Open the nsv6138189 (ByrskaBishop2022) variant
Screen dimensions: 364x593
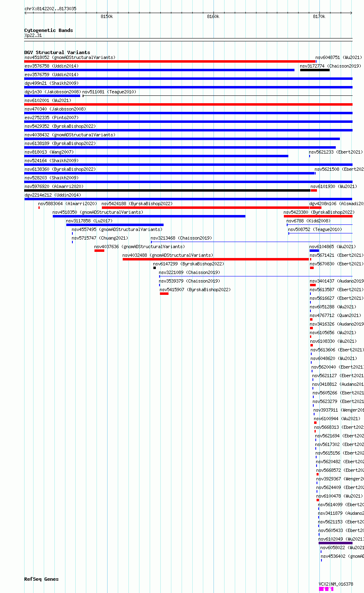click(x=60, y=143)
